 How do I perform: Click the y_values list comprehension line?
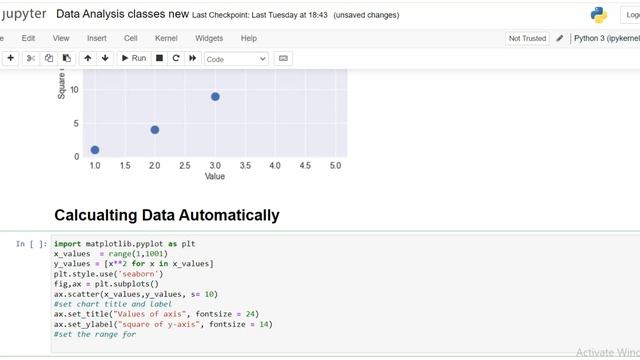[133, 264]
